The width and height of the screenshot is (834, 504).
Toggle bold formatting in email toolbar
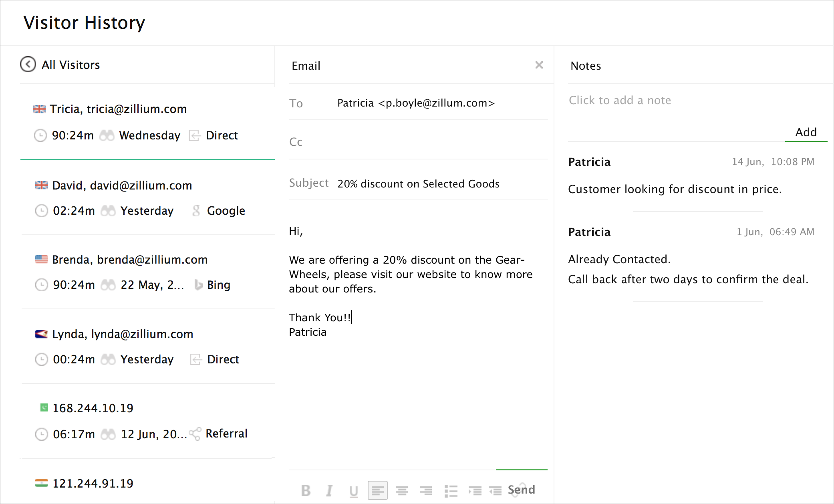306,490
